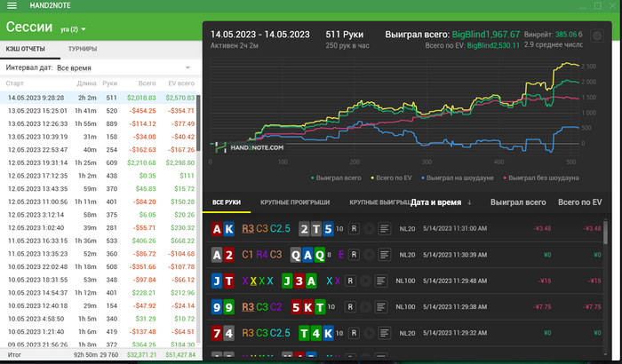Toggle the Всего по EV graph line
The height and width of the screenshot is (364, 622).
coord(391,178)
